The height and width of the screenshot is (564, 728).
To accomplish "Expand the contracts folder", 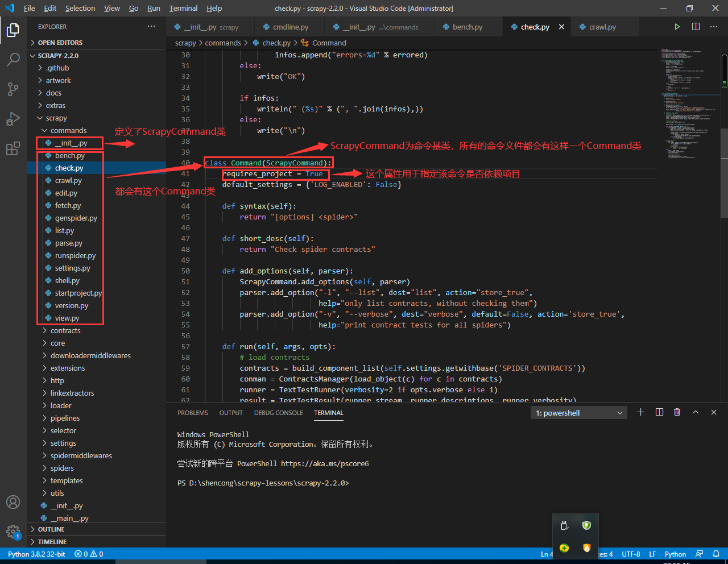I will (96, 330).
